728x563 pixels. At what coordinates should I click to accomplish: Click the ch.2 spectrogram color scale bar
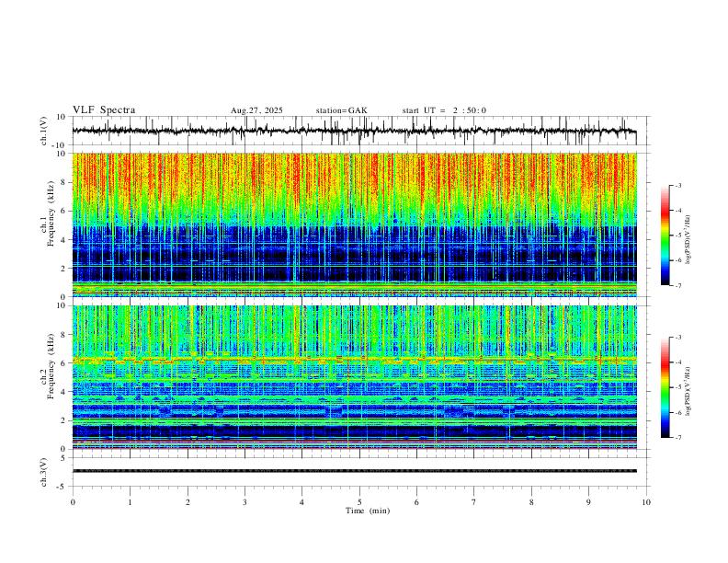click(x=665, y=387)
